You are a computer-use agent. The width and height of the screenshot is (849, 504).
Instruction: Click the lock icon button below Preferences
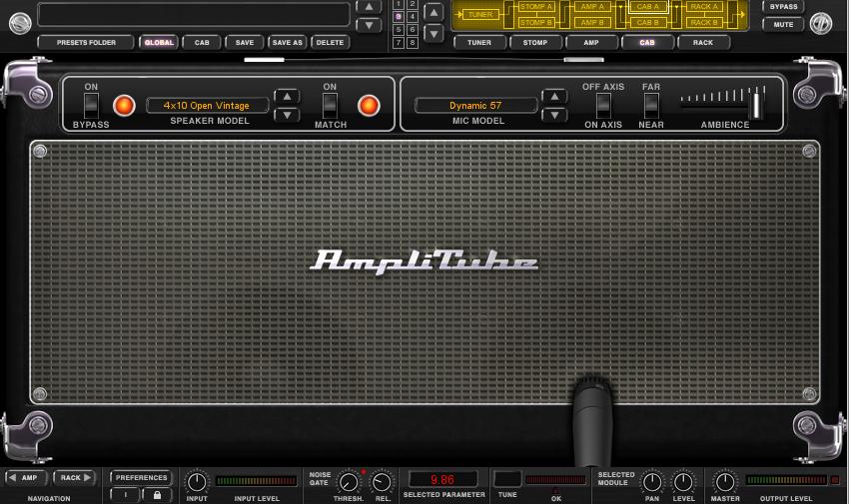click(157, 495)
